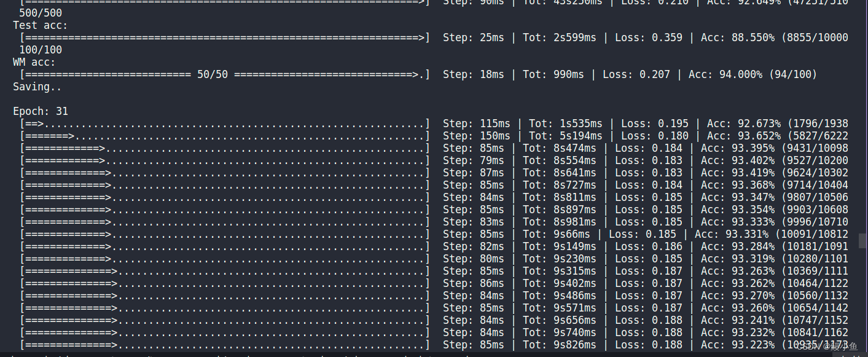Click the 'WM acc:' label
Screen dimensions: 868x357
coord(34,61)
